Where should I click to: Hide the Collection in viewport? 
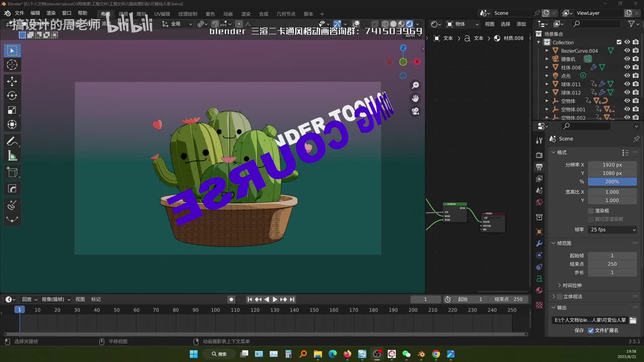click(x=627, y=42)
